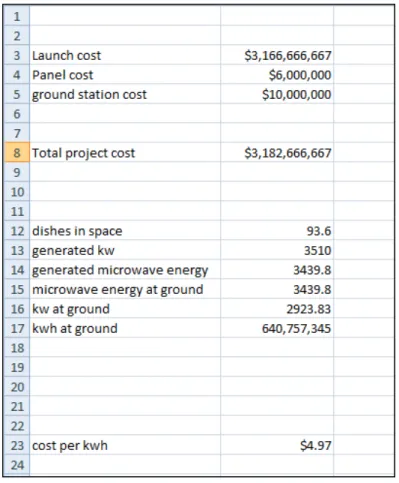Viewport: 399px width, 483px height.
Task: Select row 2 via its row header
Action: [17, 36]
